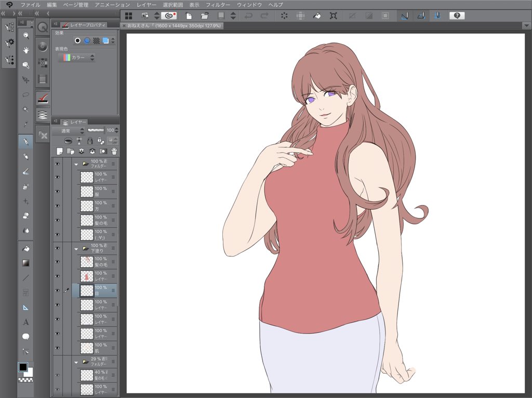Select the Decoration sparkle tool

coord(26,201)
